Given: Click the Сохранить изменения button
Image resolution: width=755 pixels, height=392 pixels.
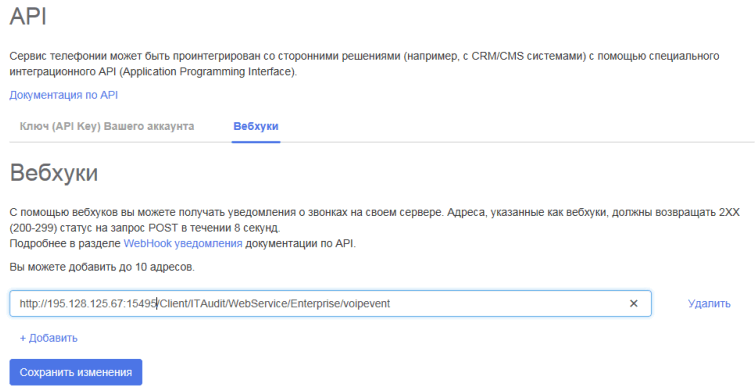Looking at the screenshot, I should [x=76, y=372].
